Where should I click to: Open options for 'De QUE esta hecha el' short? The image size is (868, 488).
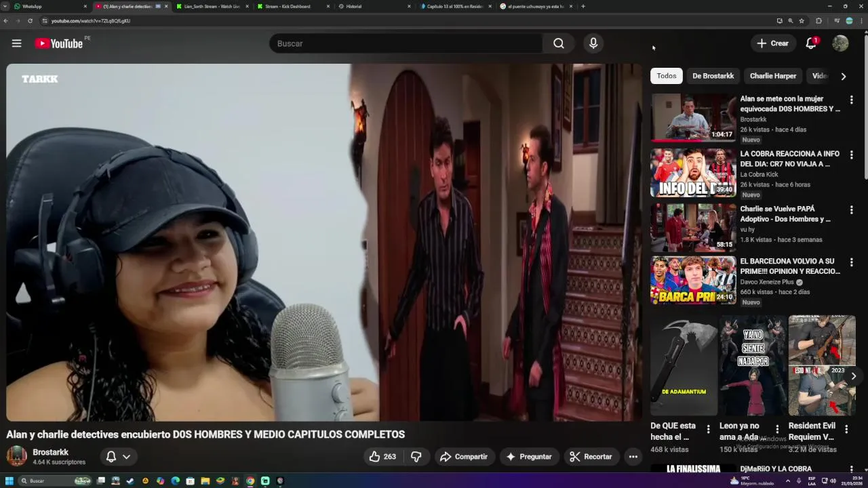[708, 429]
